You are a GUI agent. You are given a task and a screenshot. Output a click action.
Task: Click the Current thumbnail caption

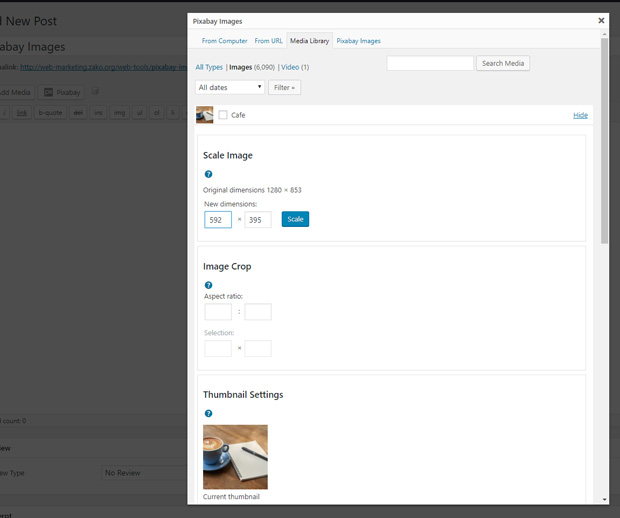coord(231,497)
